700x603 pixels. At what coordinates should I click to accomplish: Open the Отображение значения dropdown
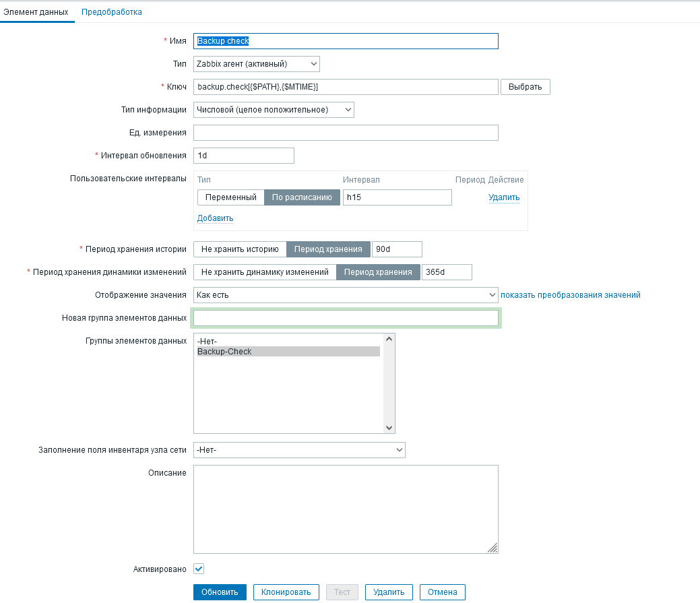[x=346, y=294]
